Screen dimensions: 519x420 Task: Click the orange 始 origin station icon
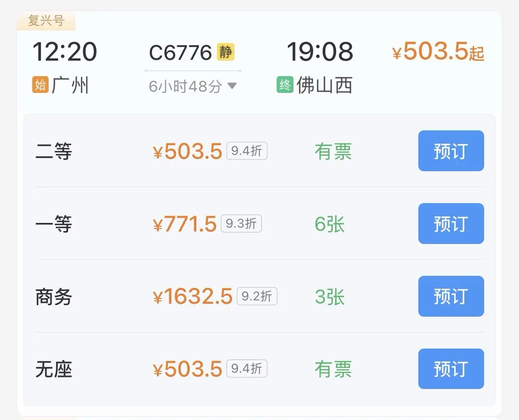[x=40, y=85]
